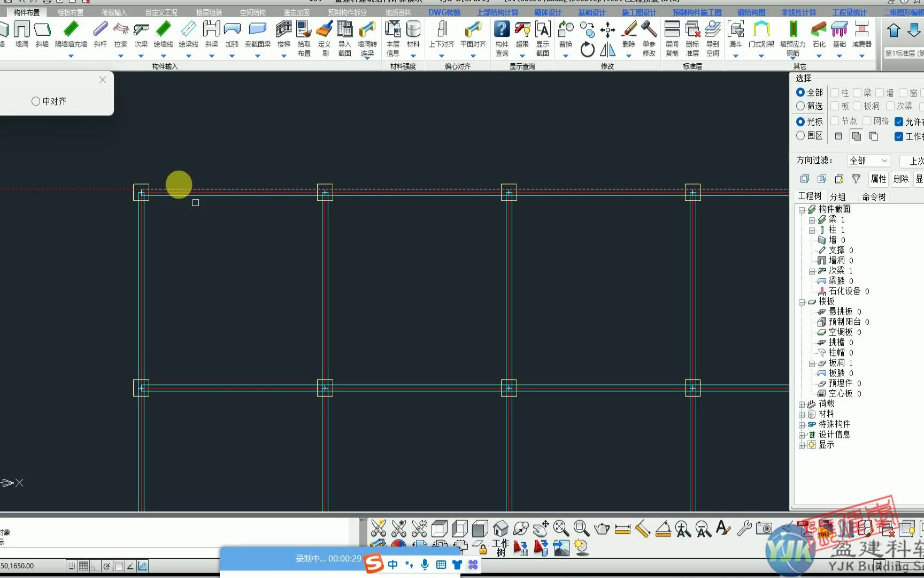The height and width of the screenshot is (578, 924).
Task: Click the 门式刚架 portal frame icon
Action: (x=761, y=34)
